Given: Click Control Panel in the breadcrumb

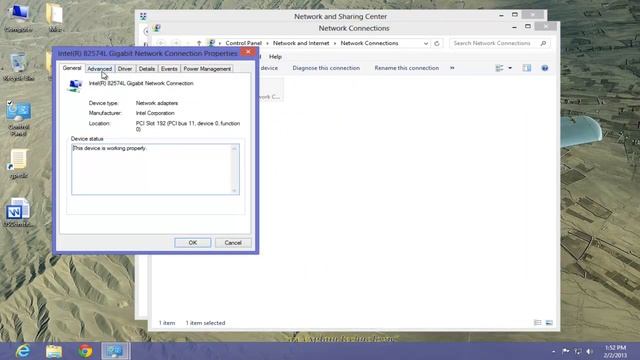Looking at the screenshot, I should coord(244,43).
